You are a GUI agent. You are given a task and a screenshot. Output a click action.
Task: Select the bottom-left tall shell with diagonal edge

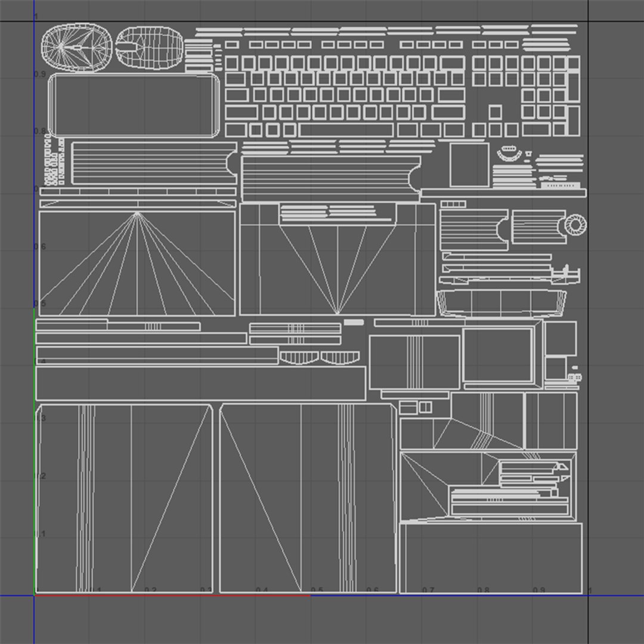pos(124,498)
